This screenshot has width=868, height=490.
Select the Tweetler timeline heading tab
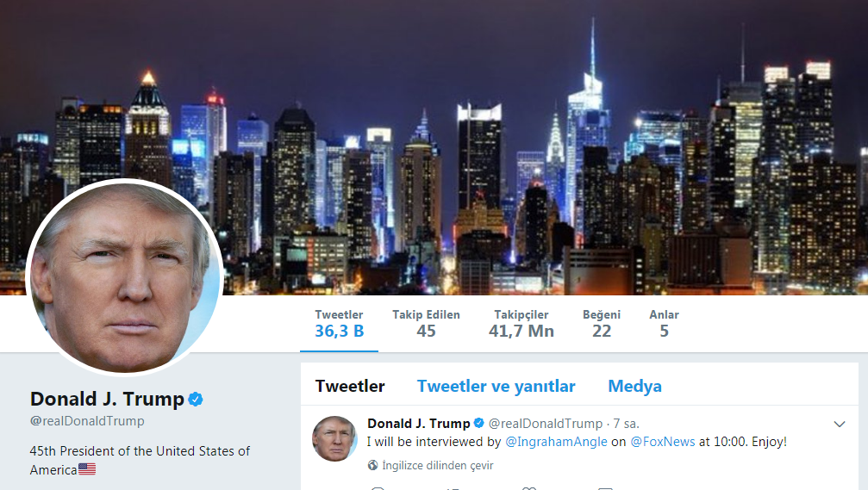click(x=350, y=386)
